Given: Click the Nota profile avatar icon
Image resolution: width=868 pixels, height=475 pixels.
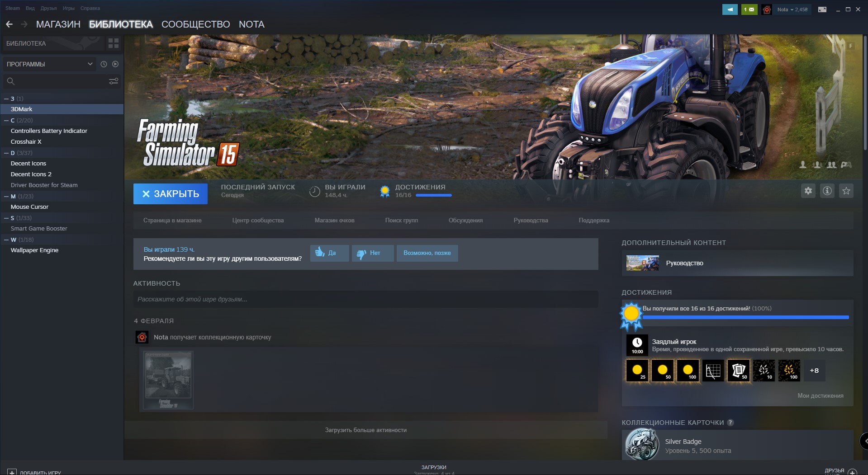Looking at the screenshot, I should tap(767, 9).
